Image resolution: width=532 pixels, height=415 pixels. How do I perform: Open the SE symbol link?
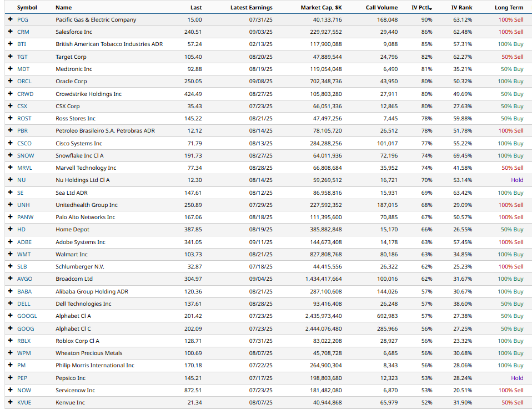21,193
